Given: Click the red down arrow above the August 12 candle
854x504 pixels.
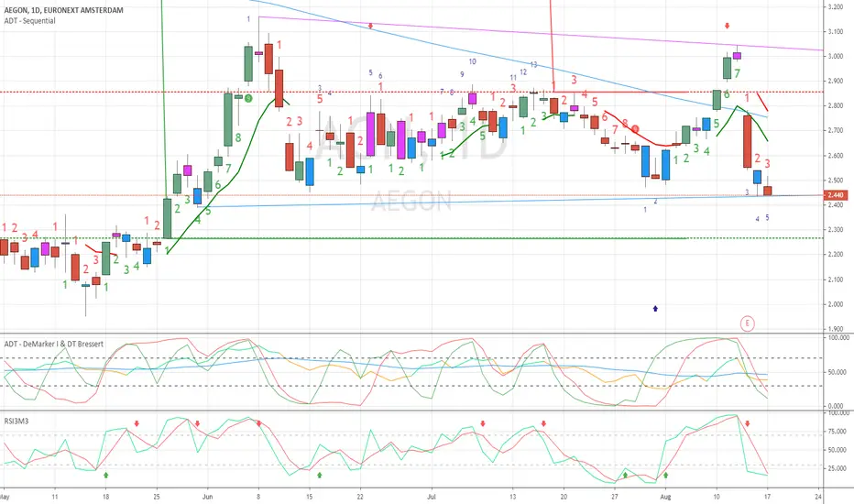Looking at the screenshot, I should pos(728,26).
